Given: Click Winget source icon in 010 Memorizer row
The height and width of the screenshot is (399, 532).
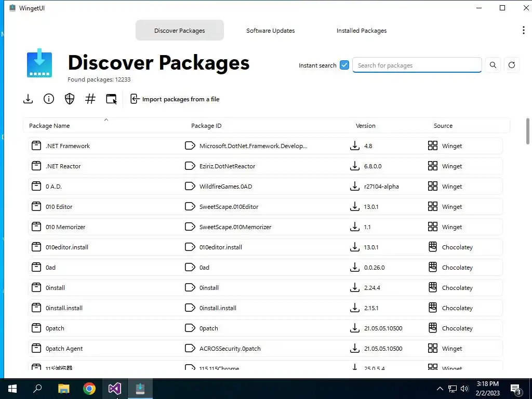Looking at the screenshot, I should (433, 227).
